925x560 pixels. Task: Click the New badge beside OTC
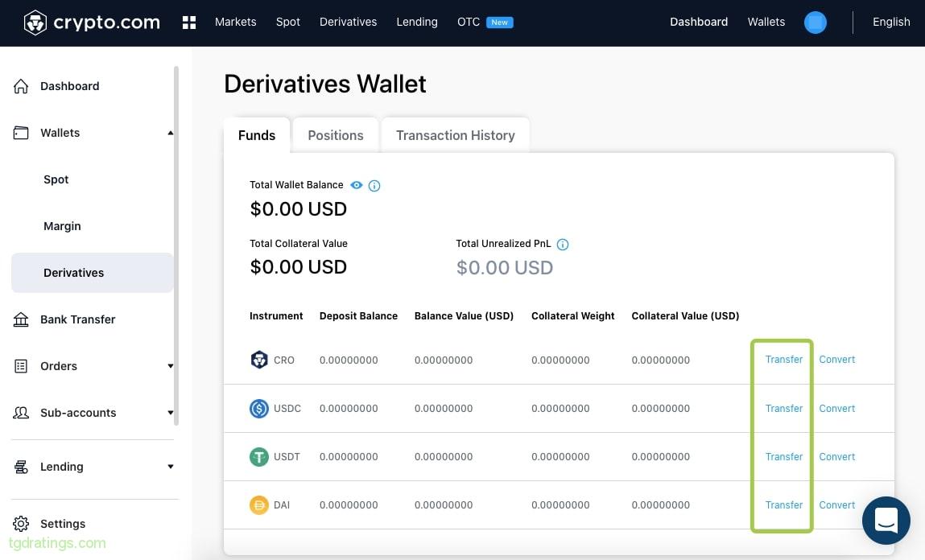click(499, 23)
